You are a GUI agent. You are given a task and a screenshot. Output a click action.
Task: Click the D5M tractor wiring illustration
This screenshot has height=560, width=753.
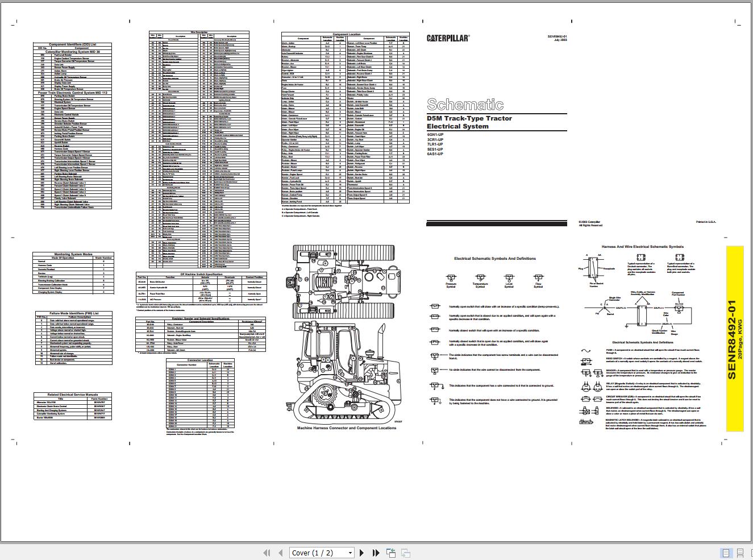coord(347,335)
